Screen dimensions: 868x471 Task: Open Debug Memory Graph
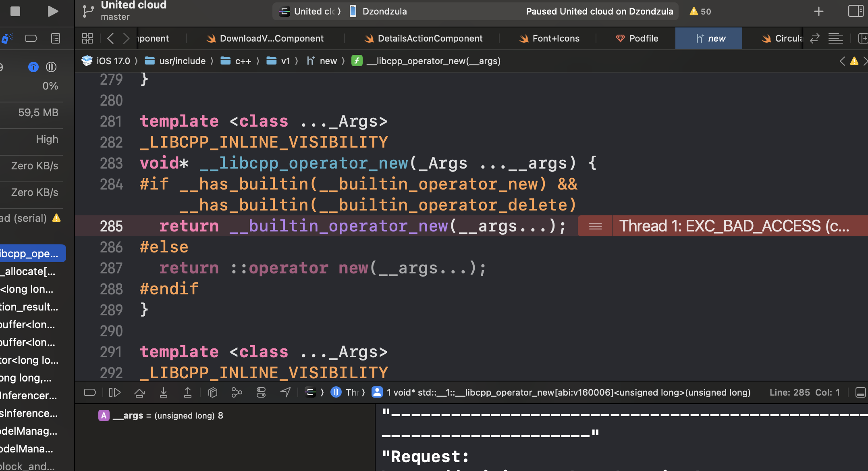point(237,392)
